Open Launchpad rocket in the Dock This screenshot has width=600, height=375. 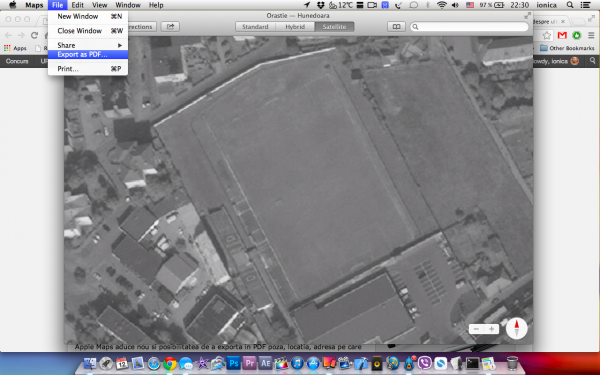(106, 363)
